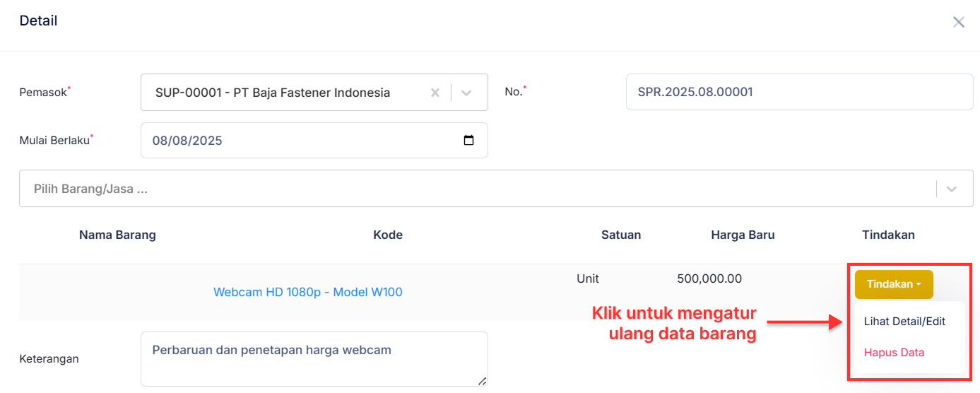Choose Hapus Data from Tindakan menu
Screen dimensions: 980x393
(894, 352)
